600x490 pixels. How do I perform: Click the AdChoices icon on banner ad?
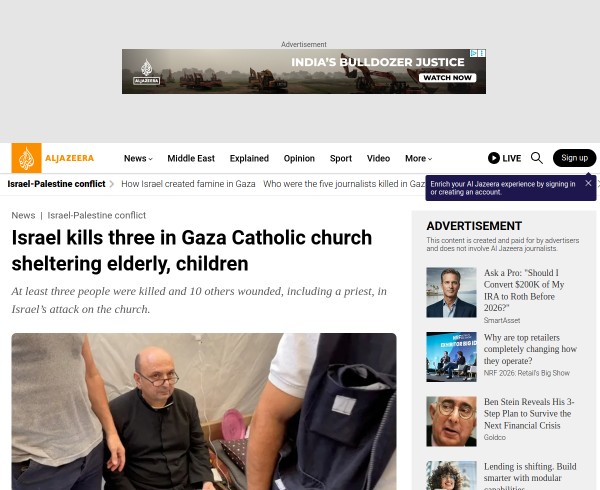point(473,53)
